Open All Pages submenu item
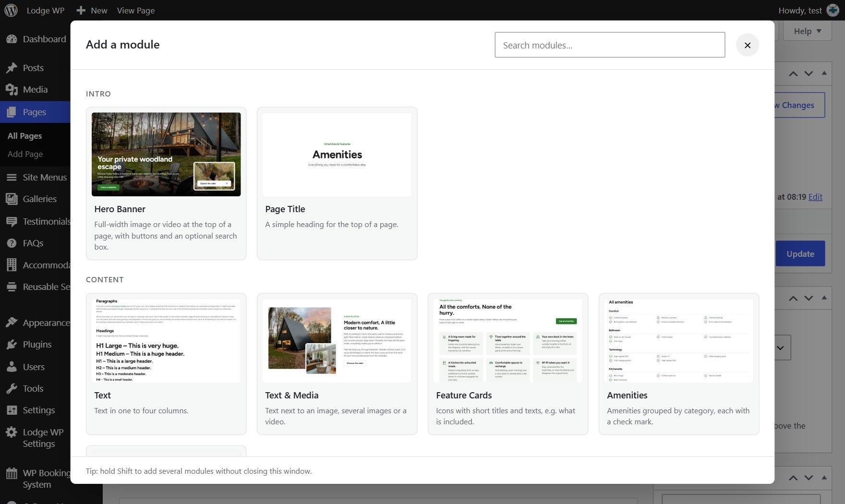 [x=25, y=136]
